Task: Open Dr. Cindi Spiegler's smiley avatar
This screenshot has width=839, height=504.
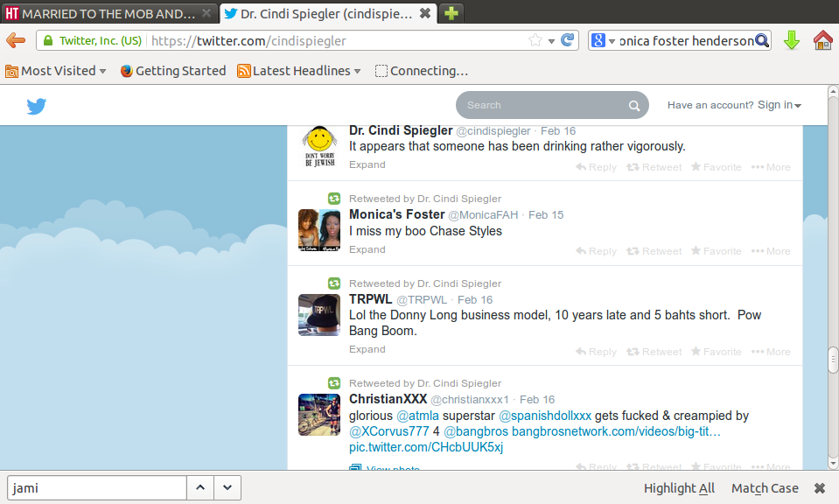Action: 319,146
